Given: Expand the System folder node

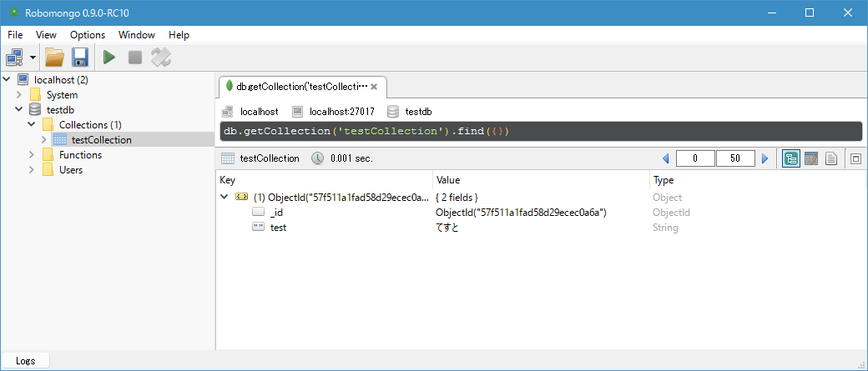Looking at the screenshot, I should click(19, 94).
